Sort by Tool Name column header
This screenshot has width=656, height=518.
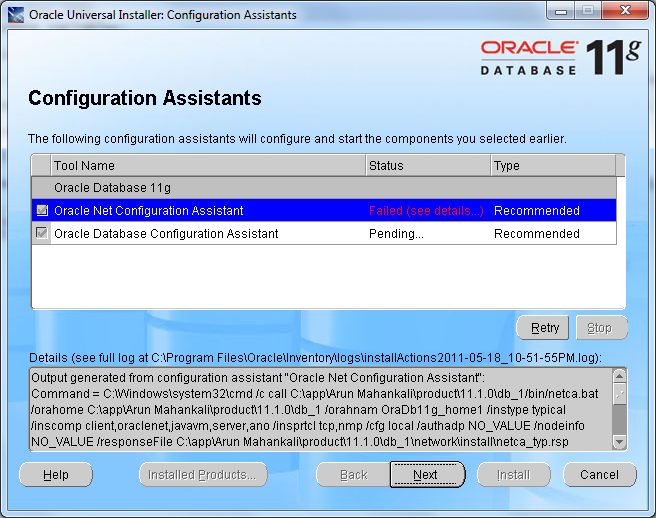(x=208, y=166)
